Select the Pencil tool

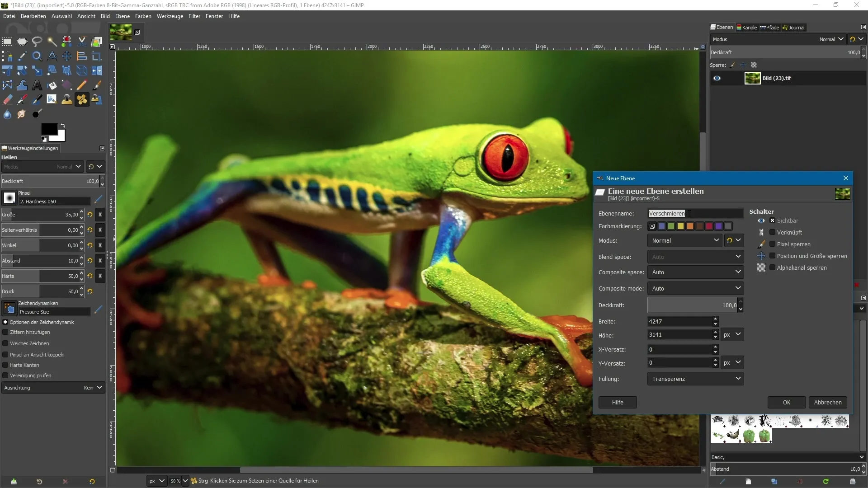82,85
